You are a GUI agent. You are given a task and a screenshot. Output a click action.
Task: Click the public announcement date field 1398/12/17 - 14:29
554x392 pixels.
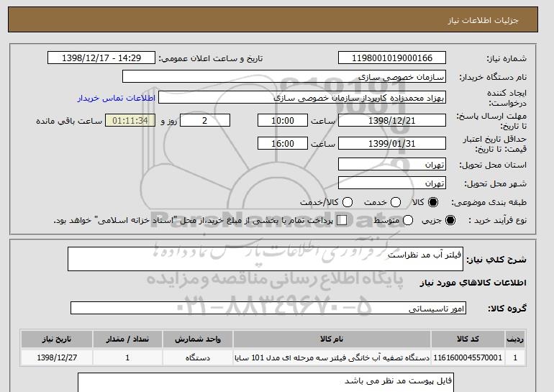pos(101,58)
